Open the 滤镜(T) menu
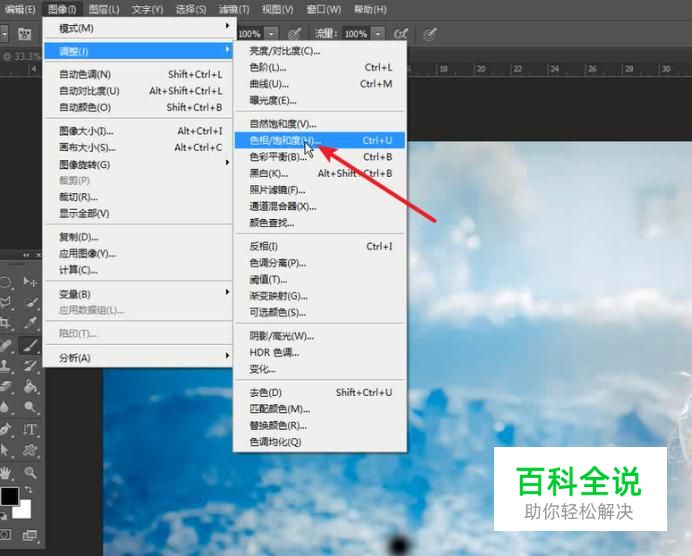This screenshot has width=692, height=556. (x=234, y=9)
